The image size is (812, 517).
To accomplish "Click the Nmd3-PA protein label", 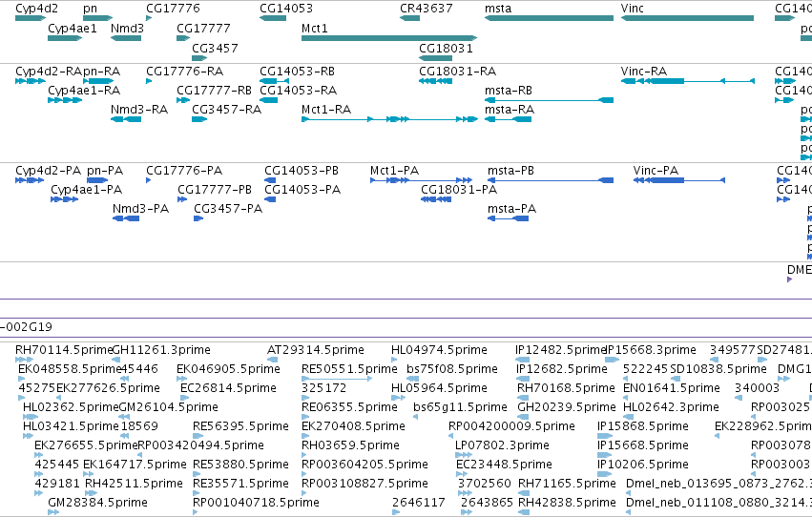I will point(141,209).
